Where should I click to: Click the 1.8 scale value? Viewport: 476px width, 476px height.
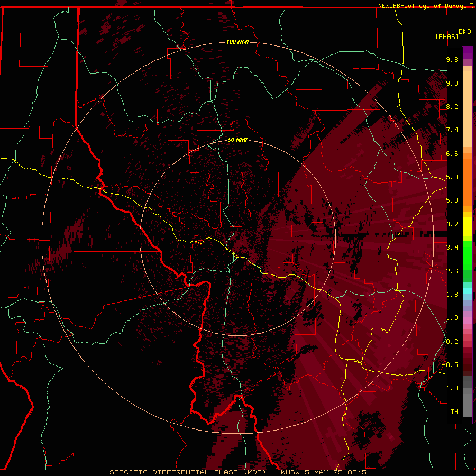[x=452, y=295]
